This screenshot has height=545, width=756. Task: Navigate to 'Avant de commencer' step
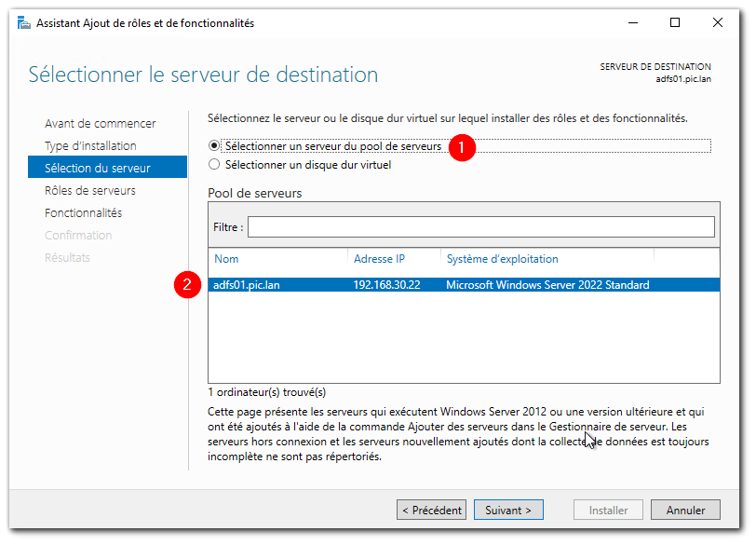[x=100, y=123]
